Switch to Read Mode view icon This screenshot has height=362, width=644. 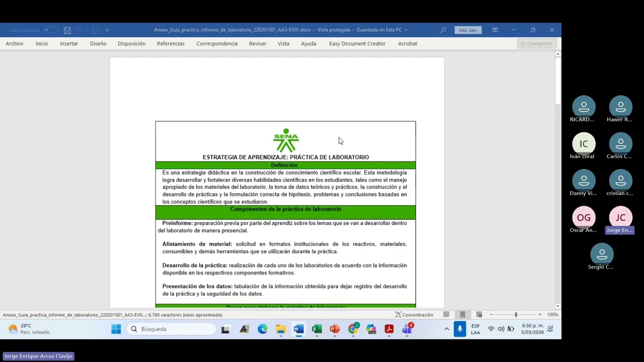446,315
